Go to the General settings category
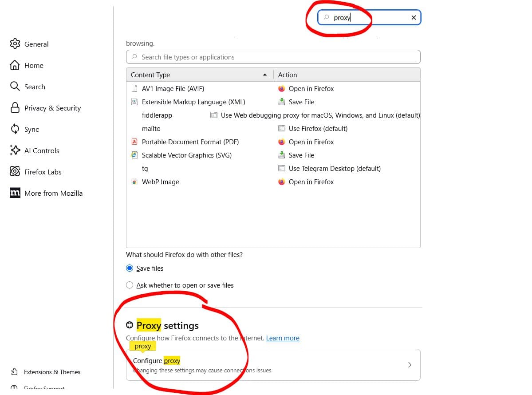Screen dimensions: 532x395 (36, 44)
